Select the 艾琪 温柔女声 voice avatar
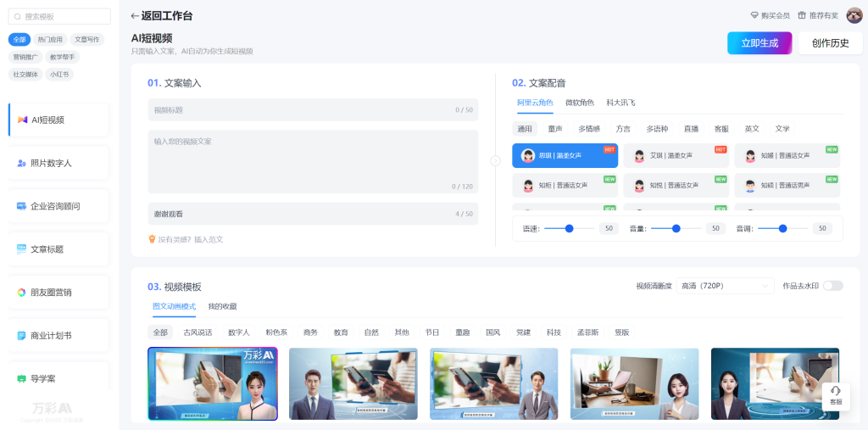 pos(639,156)
